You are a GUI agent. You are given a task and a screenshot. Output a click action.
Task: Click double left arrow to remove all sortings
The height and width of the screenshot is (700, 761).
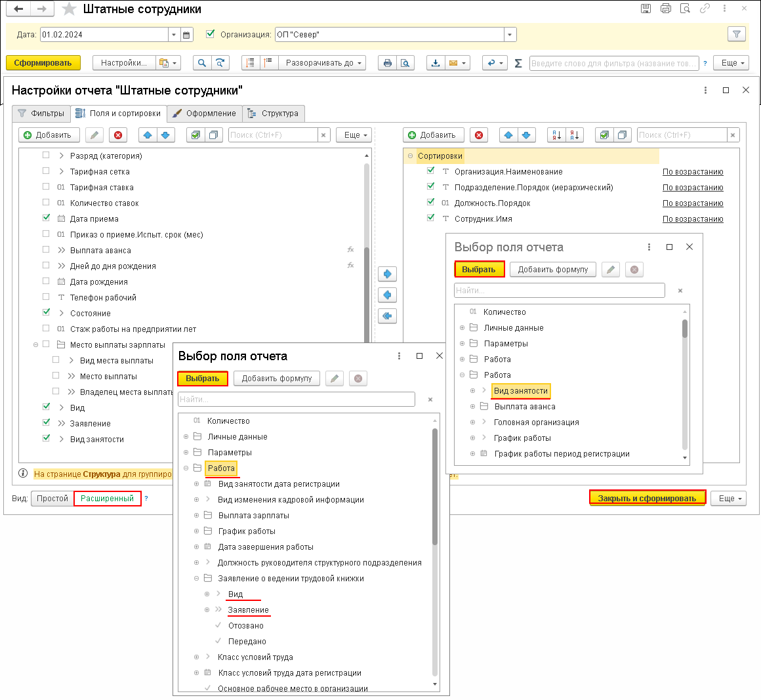click(387, 316)
